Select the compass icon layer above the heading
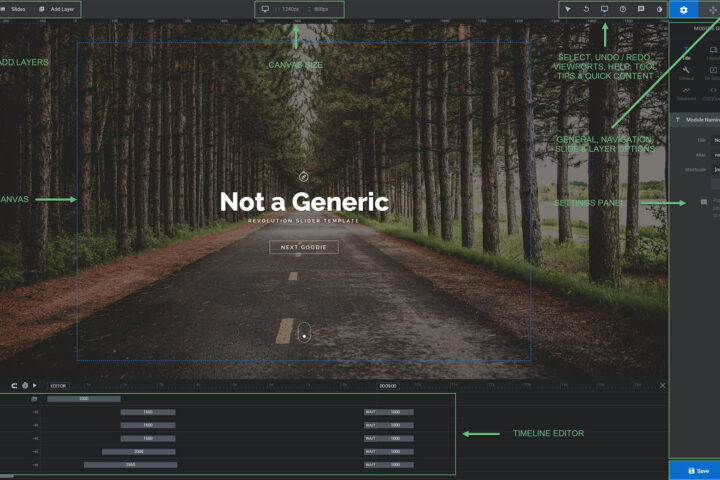Image resolution: width=720 pixels, height=480 pixels. (304, 176)
